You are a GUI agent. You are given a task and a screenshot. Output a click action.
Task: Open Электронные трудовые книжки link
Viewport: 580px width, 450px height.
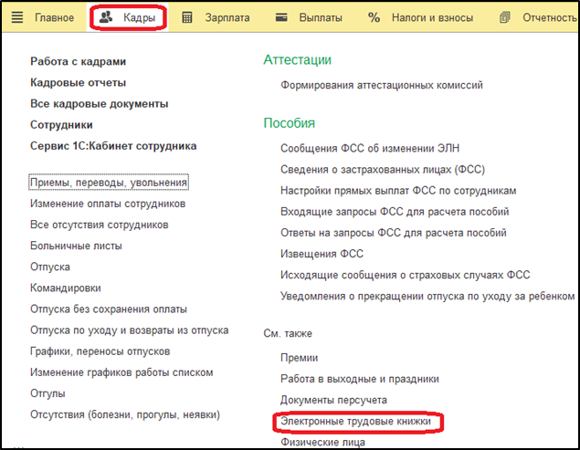[x=355, y=421]
